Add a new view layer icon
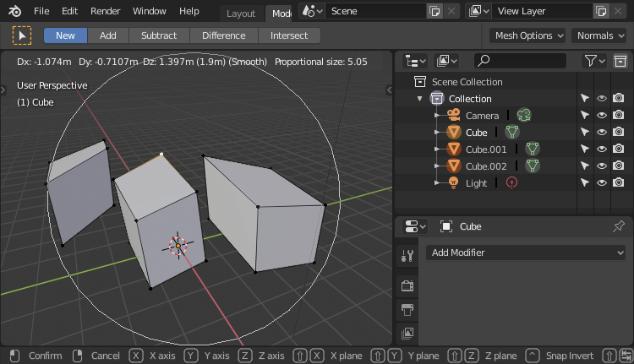Viewport: 634px width, 364px height. tap(601, 11)
